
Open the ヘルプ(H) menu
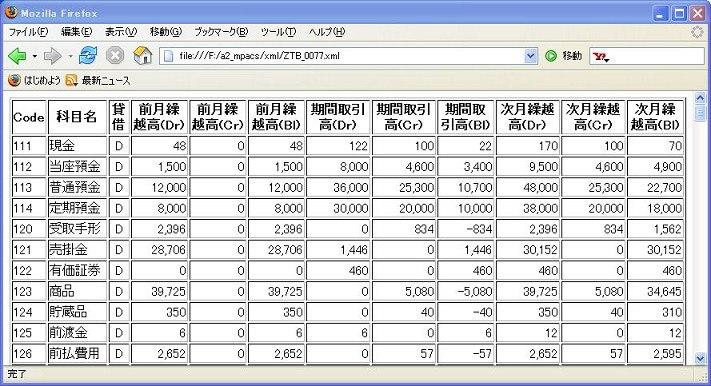[x=327, y=32]
